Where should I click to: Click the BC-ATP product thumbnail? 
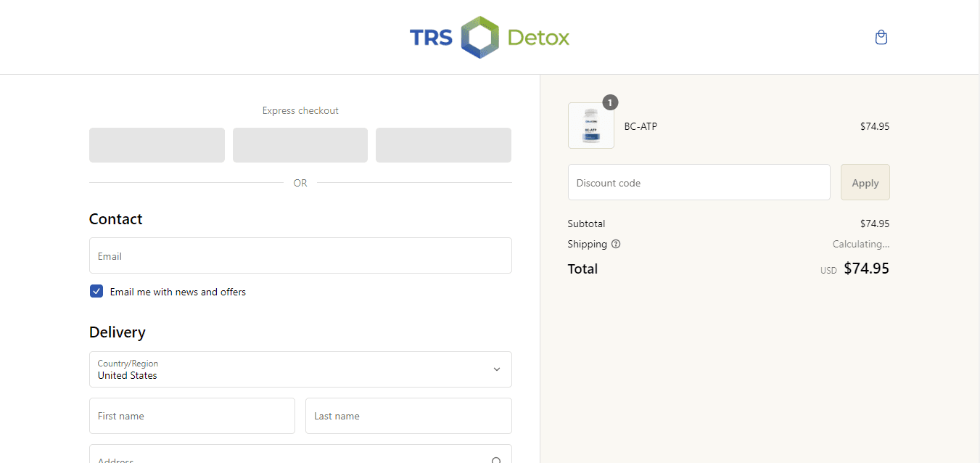coord(591,126)
